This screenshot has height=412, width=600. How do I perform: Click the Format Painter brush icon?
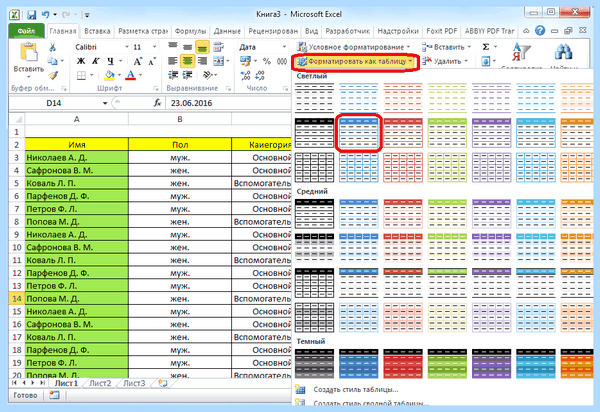pos(53,75)
